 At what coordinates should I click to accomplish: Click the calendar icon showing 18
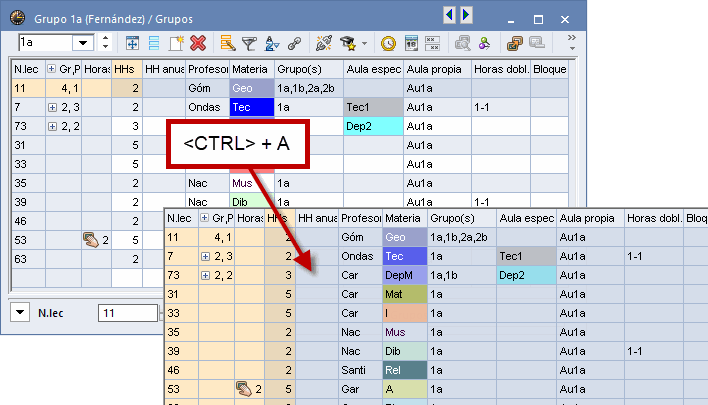coord(411,43)
